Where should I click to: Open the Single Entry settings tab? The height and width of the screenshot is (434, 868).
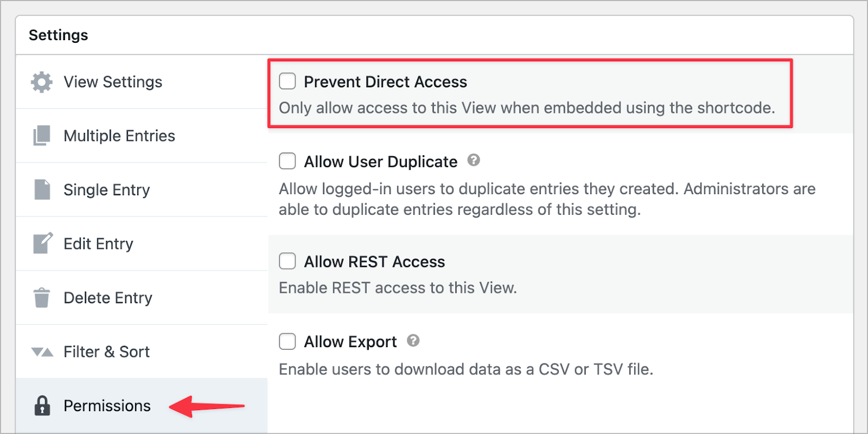[107, 189]
